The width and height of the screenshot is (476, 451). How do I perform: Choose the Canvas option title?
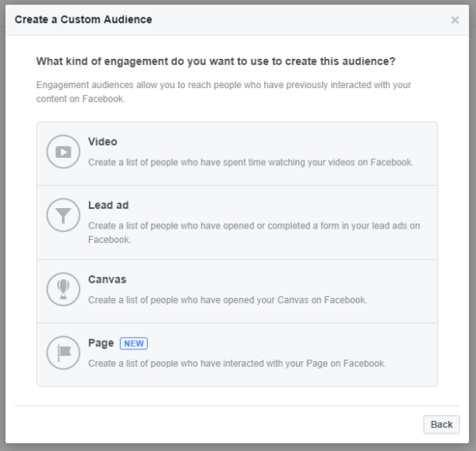[x=107, y=279]
